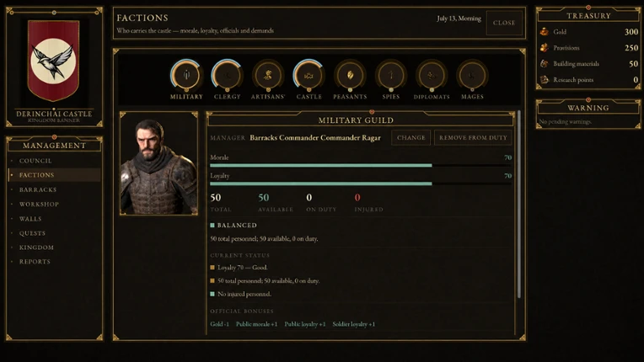
Task: Click Remove From Duty button
Action: tap(473, 138)
